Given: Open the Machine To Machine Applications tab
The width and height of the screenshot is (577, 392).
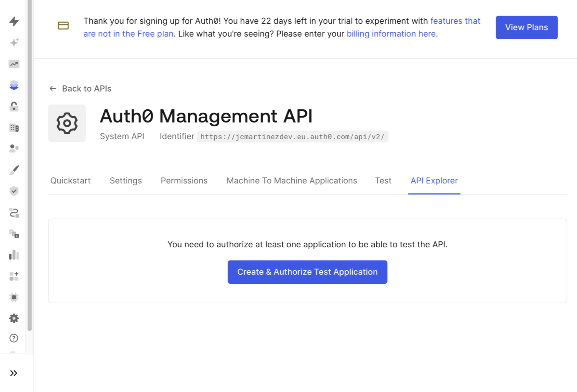Looking at the screenshot, I should point(292,181).
